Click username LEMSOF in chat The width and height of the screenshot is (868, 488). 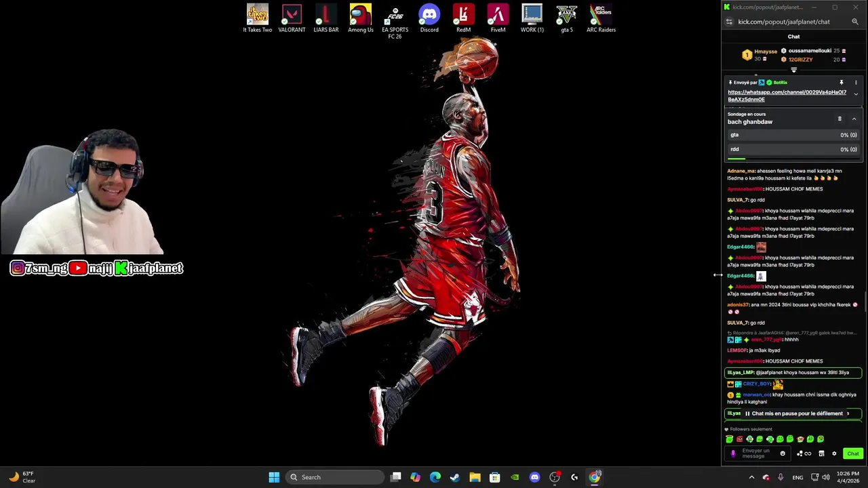(736, 350)
